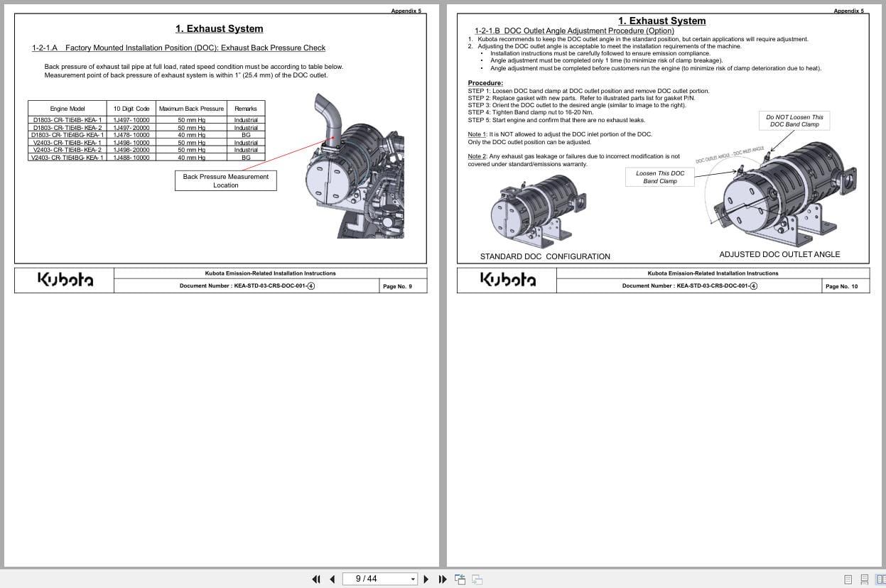This screenshot has height=588, width=886.
Task: Click inside the 9 / 44 page field
Action: 369,579
